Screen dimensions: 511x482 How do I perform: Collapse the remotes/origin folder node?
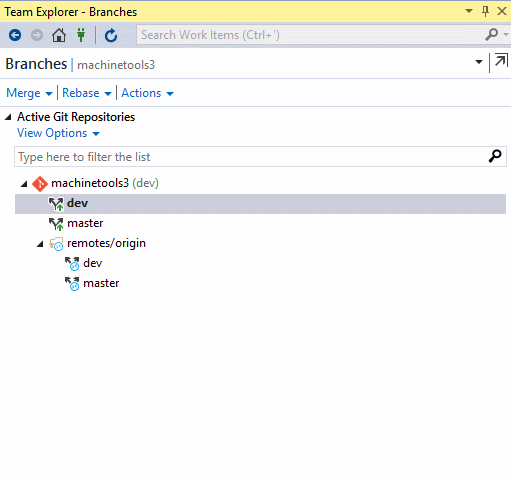(40, 244)
